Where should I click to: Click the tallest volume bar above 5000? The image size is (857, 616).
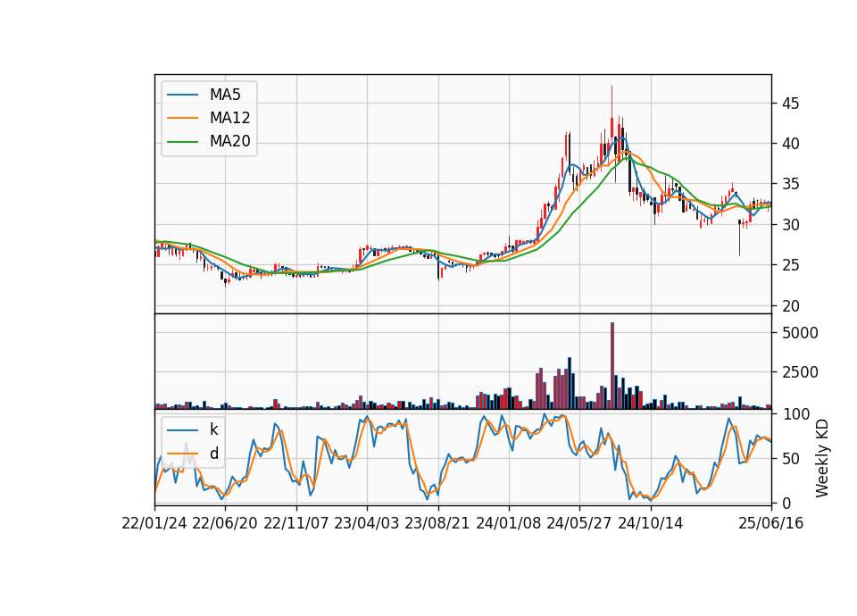(612, 366)
